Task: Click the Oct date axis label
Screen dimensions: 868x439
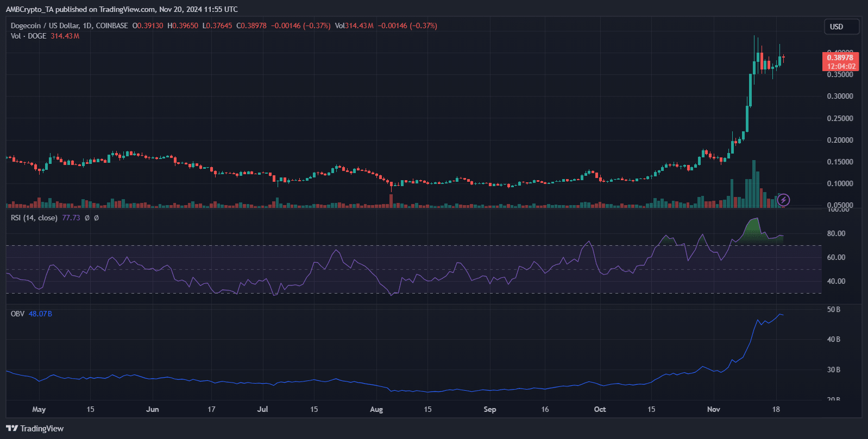Action: pyautogui.click(x=600, y=409)
